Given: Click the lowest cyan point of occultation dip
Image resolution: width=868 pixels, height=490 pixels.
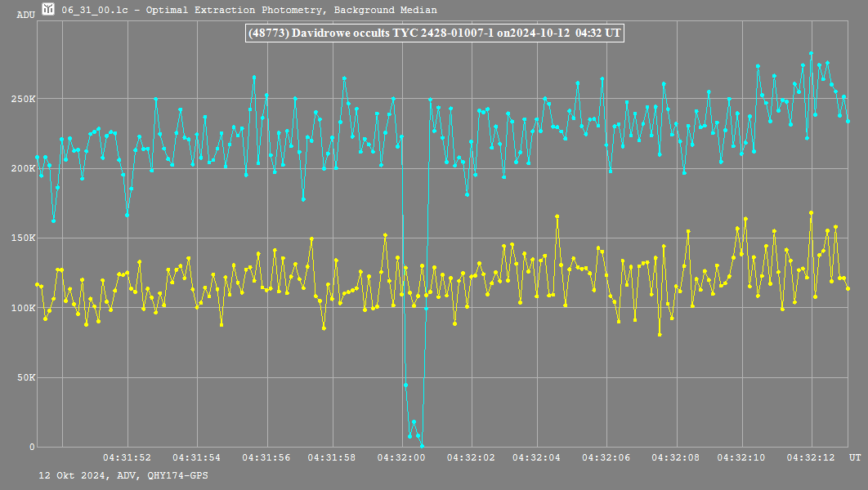Looking at the screenshot, I should (x=422, y=445).
